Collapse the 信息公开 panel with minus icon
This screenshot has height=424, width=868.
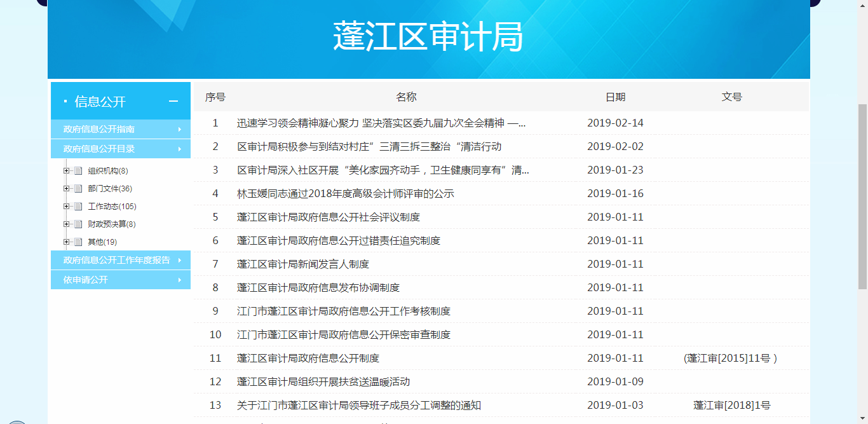click(173, 102)
